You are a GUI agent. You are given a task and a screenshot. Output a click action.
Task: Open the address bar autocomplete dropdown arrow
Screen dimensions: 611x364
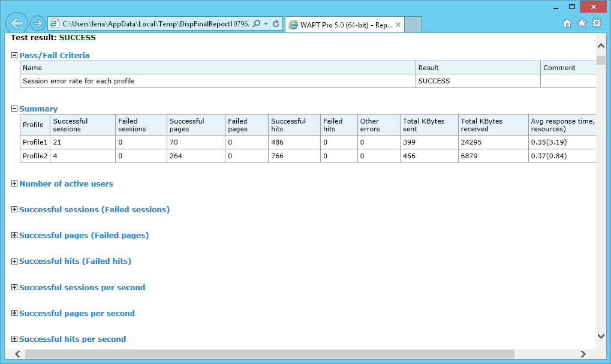coord(266,24)
